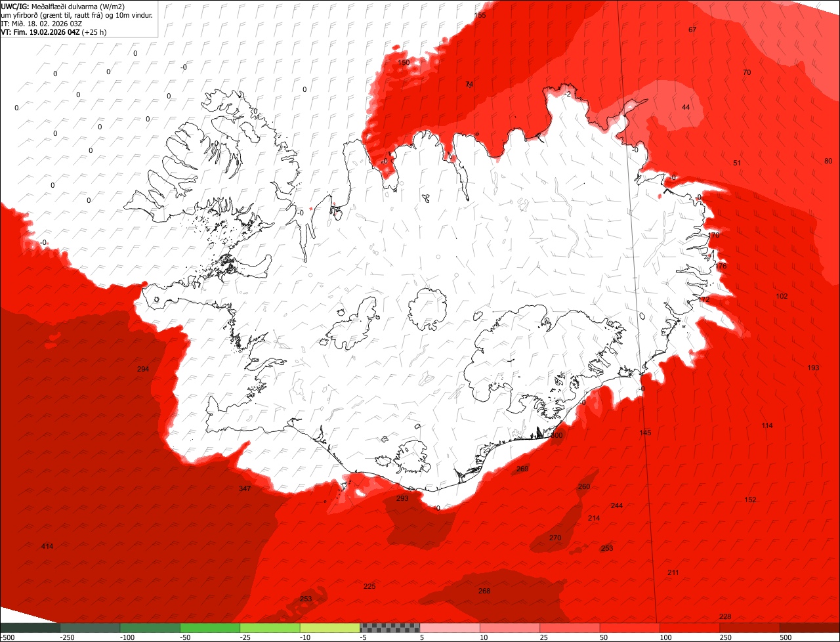Click the flux value 152 in the southeast
The image size is (840, 642).
click(750, 500)
